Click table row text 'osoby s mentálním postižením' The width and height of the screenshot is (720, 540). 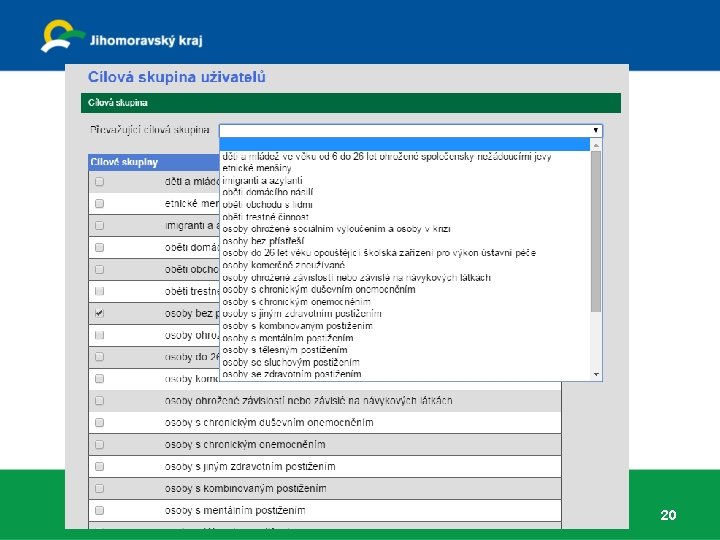click(x=235, y=510)
